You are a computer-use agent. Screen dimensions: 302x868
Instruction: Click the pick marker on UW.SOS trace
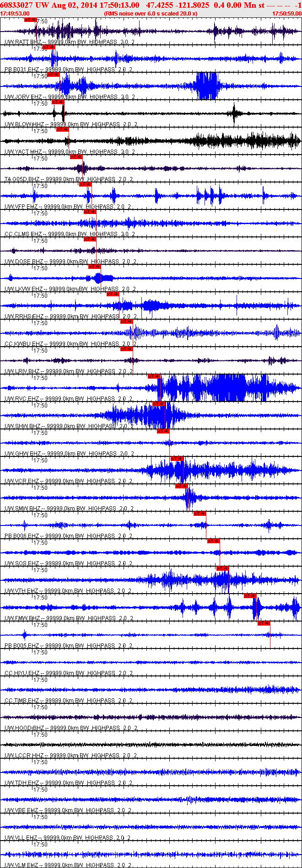(213, 541)
